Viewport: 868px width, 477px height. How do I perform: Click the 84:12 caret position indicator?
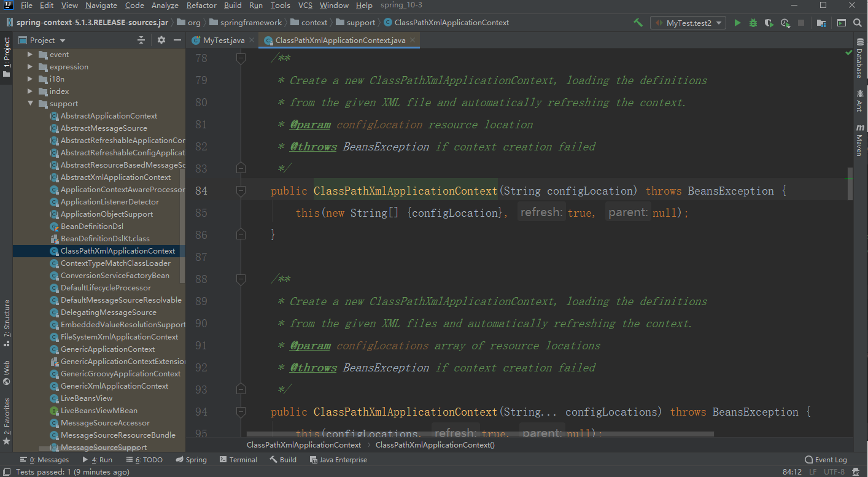point(792,472)
